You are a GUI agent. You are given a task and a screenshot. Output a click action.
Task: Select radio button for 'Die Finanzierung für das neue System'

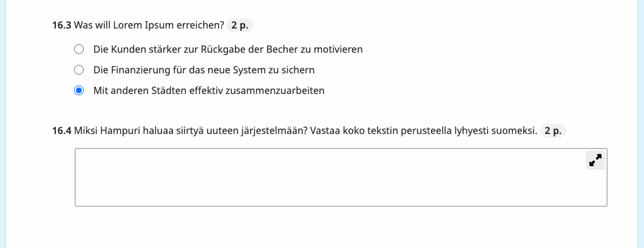tap(79, 70)
